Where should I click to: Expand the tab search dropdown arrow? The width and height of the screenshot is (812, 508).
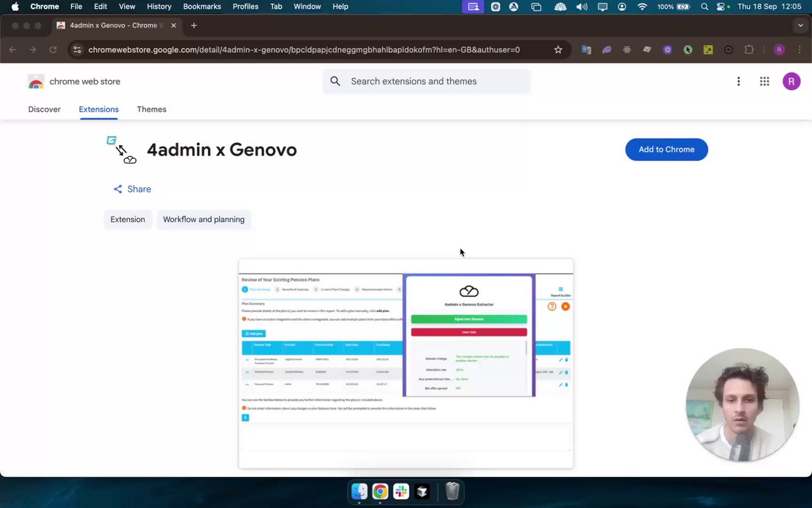coord(801,25)
